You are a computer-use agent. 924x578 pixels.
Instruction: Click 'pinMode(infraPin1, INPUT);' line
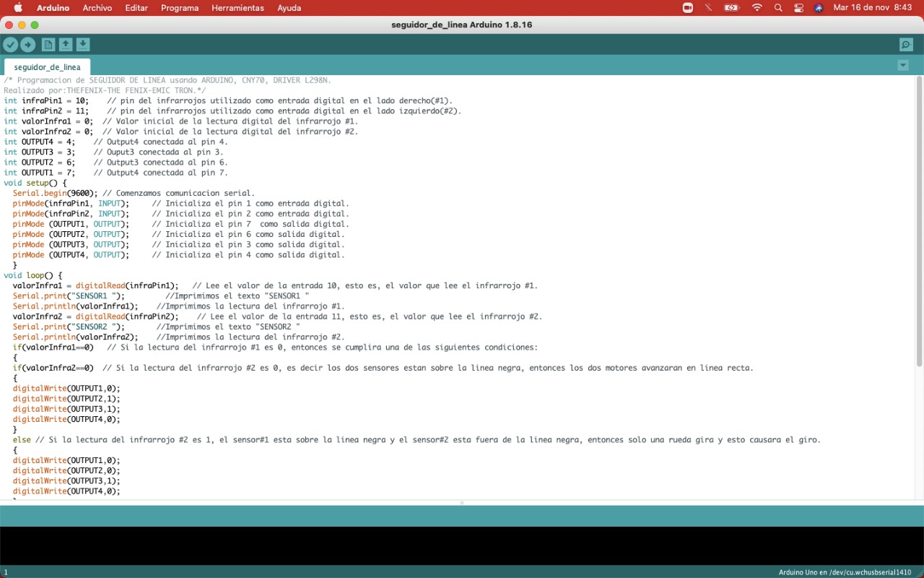click(71, 203)
